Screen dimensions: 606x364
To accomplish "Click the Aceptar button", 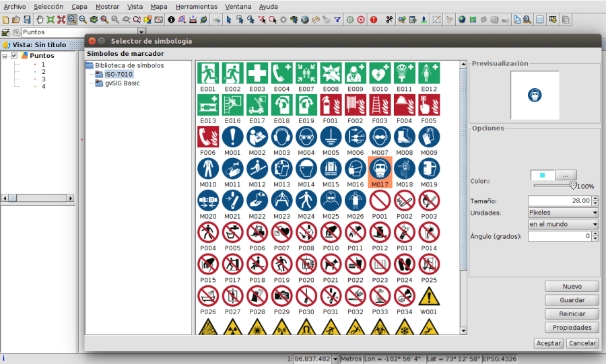I will click(x=548, y=343).
